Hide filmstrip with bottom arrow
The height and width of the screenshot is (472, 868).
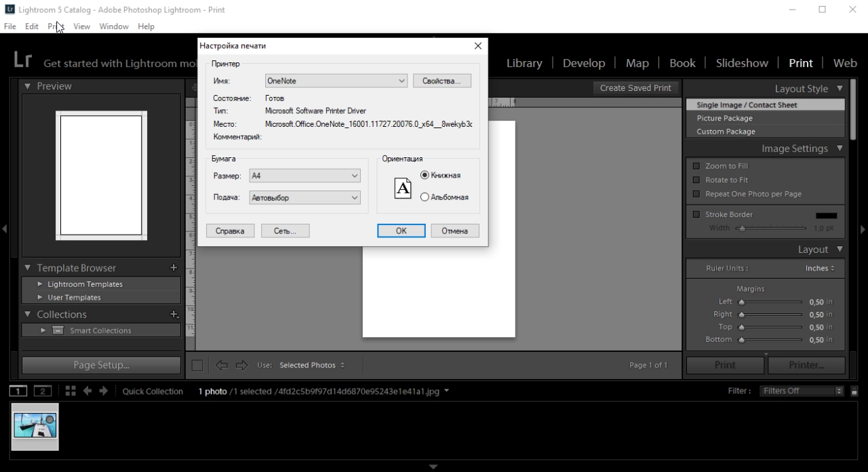tap(433, 467)
